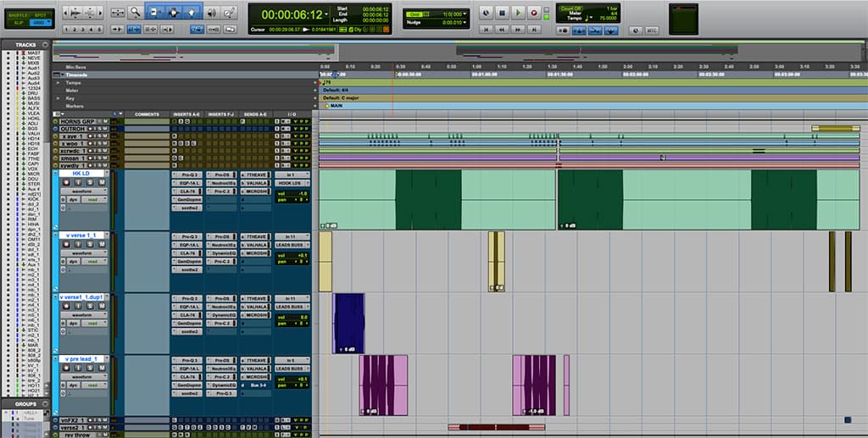Toggle the Online sync clock button
The image size is (868, 438).
pyautogui.click(x=487, y=12)
